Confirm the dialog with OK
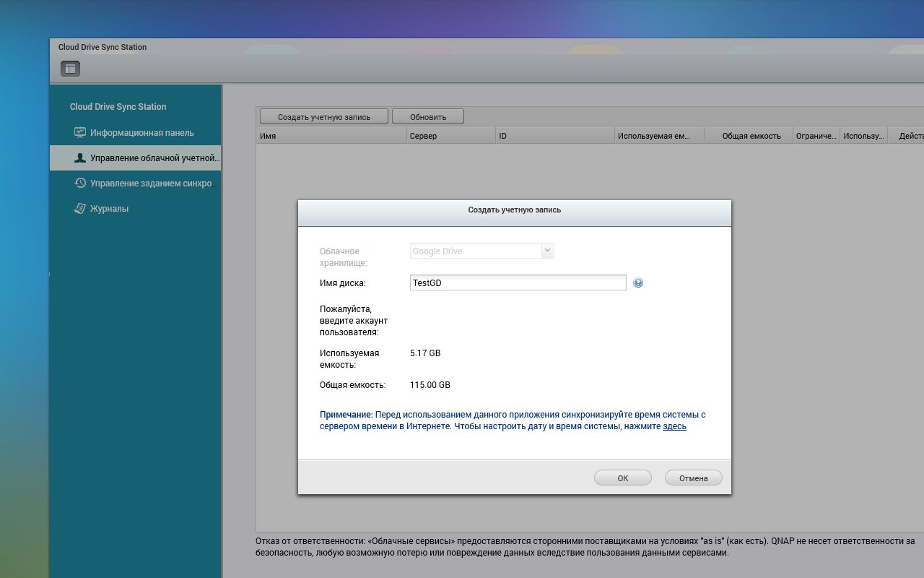This screenshot has height=578, width=924. point(623,478)
